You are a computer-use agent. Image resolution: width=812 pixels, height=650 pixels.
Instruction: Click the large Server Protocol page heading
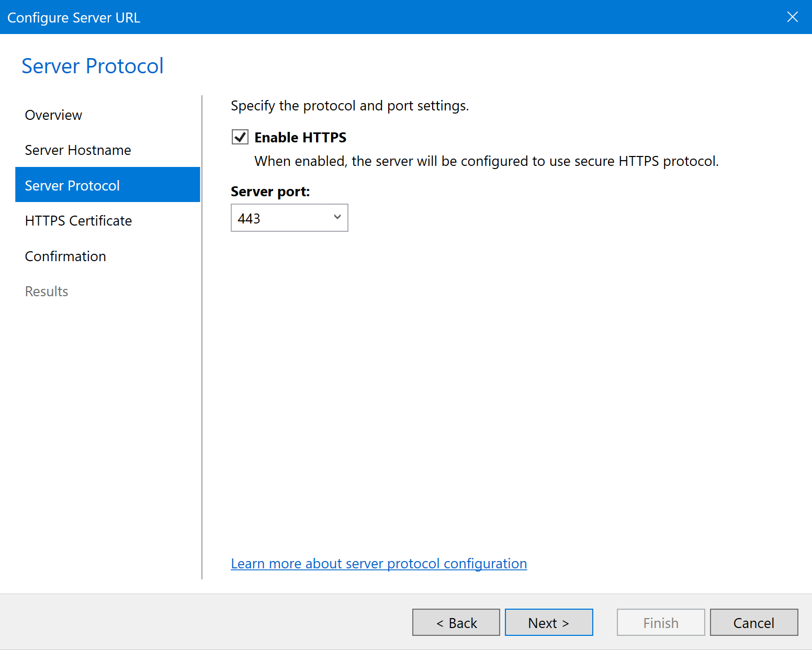point(93,66)
